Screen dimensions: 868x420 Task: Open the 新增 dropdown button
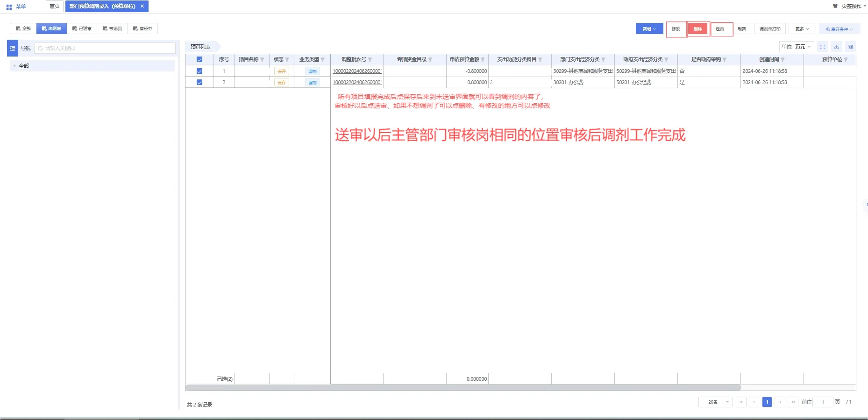pyautogui.click(x=649, y=29)
